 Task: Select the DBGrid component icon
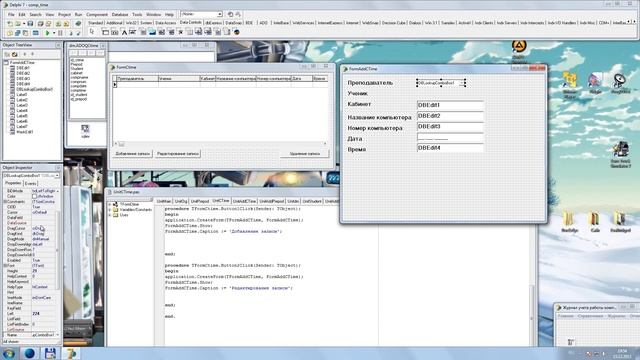105,32
